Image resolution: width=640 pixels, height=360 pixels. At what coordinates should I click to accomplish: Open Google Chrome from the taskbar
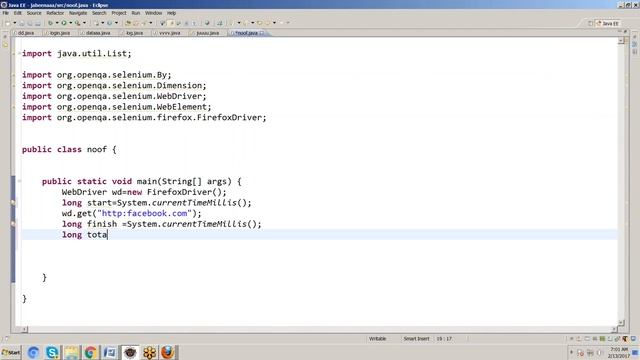(90, 352)
